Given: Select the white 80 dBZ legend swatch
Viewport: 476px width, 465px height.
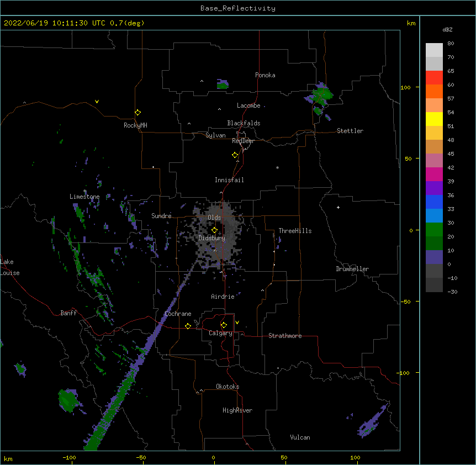Looking at the screenshot, I should coord(434,50).
